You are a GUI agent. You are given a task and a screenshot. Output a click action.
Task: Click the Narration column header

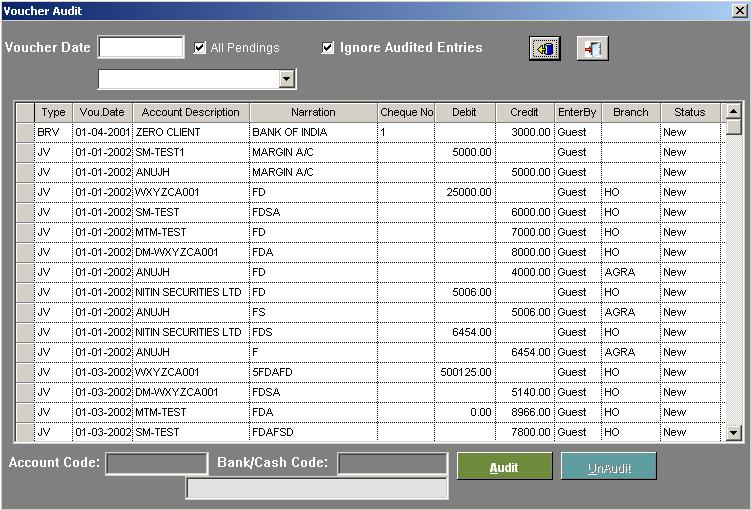313,112
